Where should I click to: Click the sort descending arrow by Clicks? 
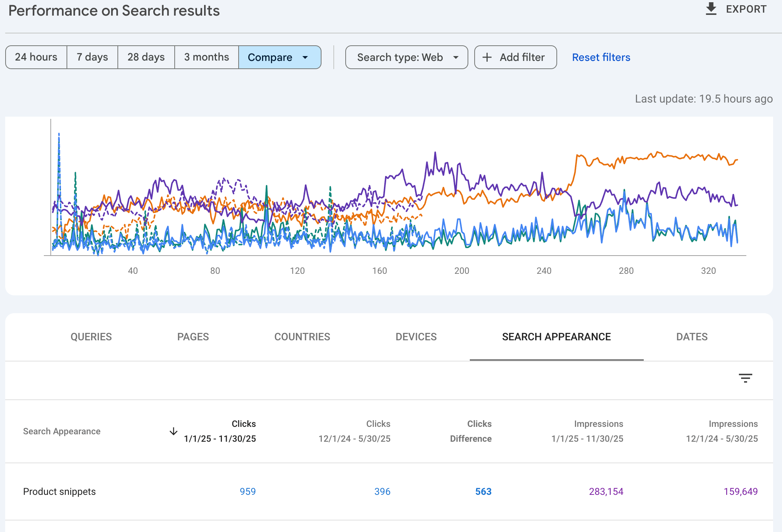174,431
